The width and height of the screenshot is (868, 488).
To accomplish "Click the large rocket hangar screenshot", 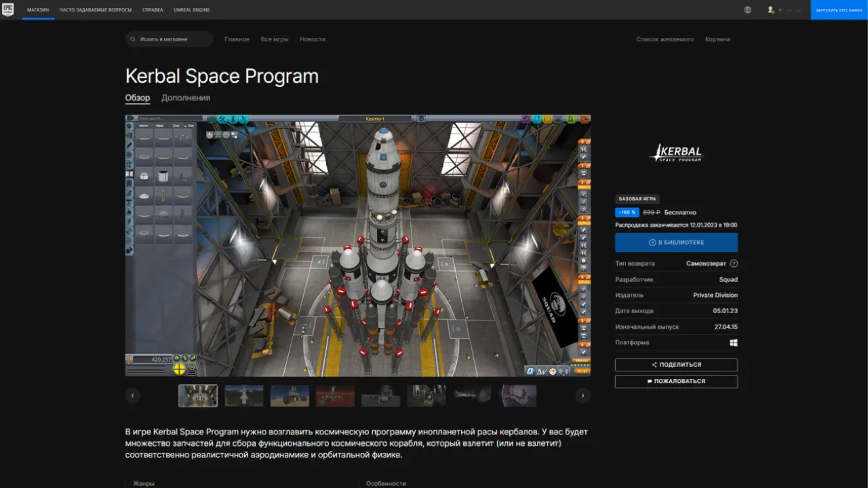I will point(358,245).
